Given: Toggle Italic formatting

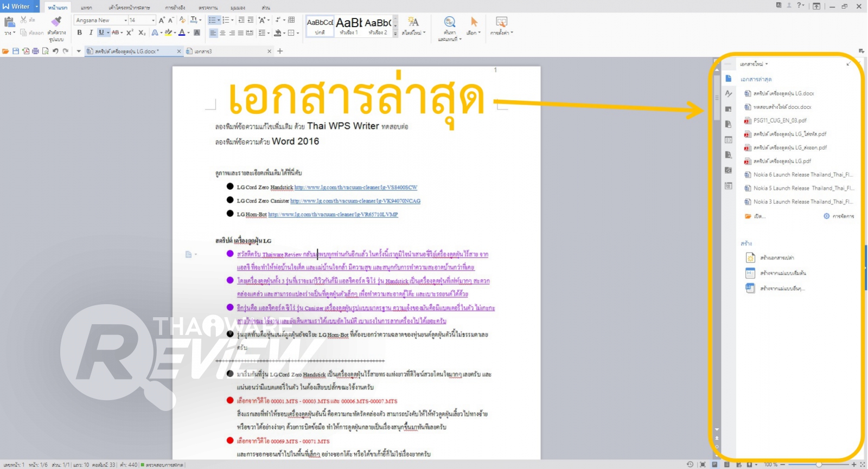Looking at the screenshot, I should (x=91, y=33).
